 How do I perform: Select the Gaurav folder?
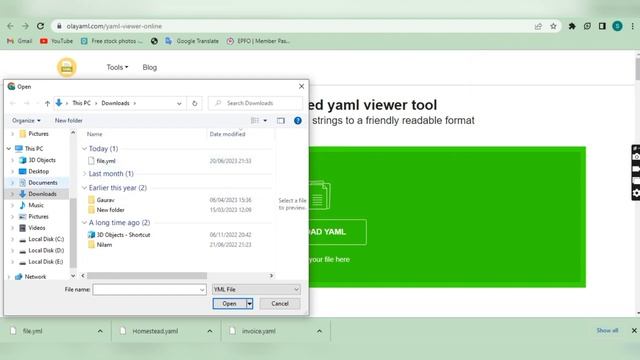tap(105, 200)
